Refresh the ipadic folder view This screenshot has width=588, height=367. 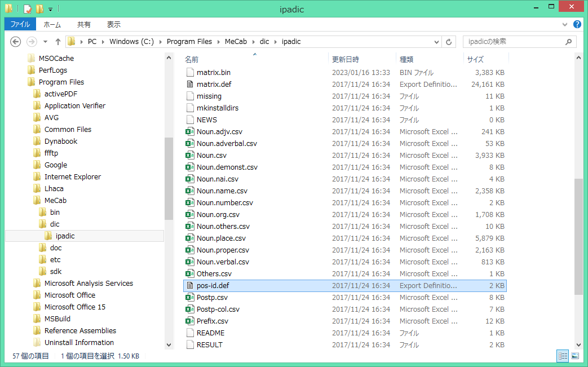[x=449, y=42]
